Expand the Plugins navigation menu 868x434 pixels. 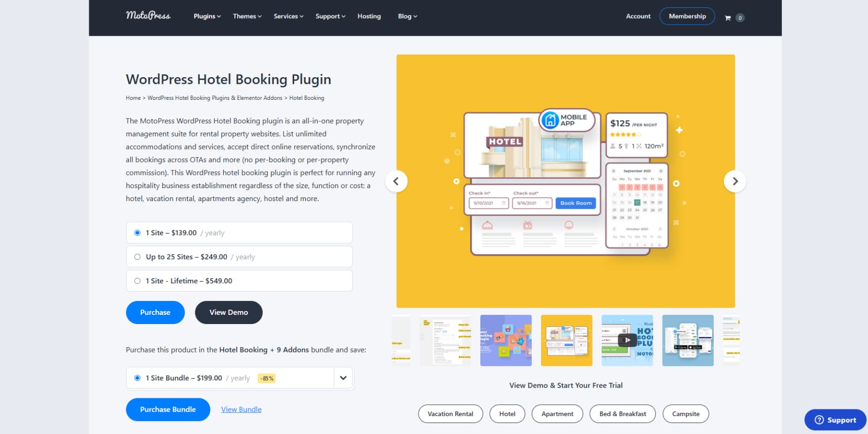tap(206, 16)
